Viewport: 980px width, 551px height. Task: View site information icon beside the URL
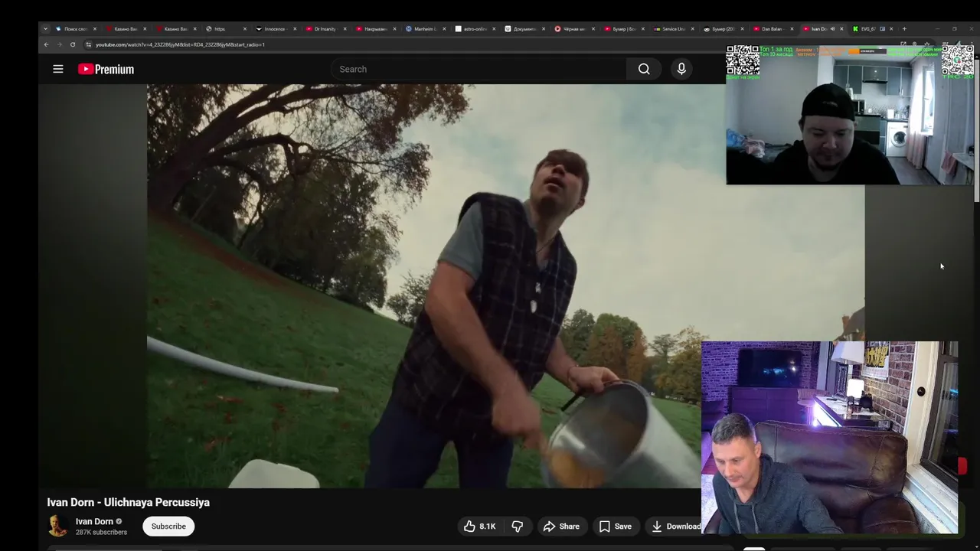coord(88,44)
